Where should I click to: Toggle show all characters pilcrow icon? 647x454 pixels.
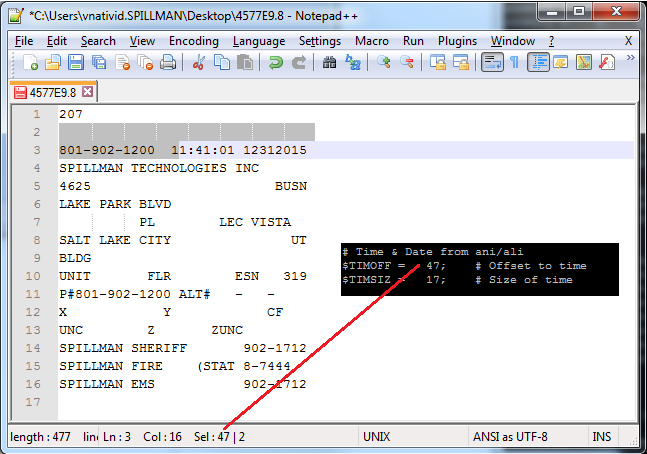[514, 63]
